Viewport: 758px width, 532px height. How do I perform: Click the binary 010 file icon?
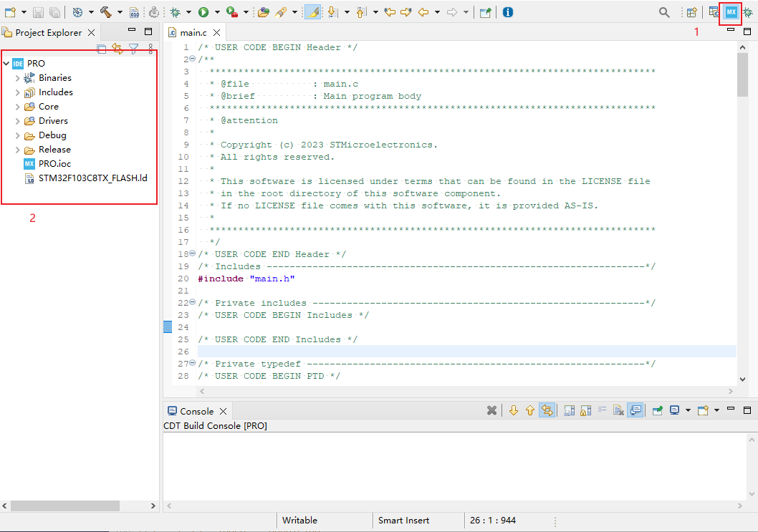coord(135,12)
